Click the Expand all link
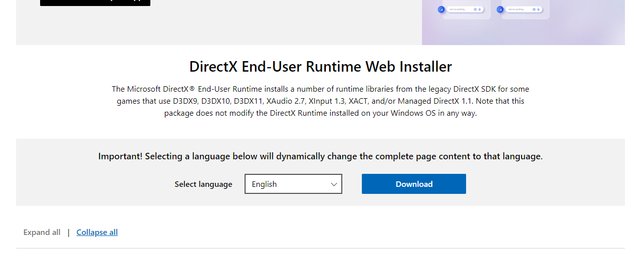This screenshot has width=644, height=256. coord(42,232)
